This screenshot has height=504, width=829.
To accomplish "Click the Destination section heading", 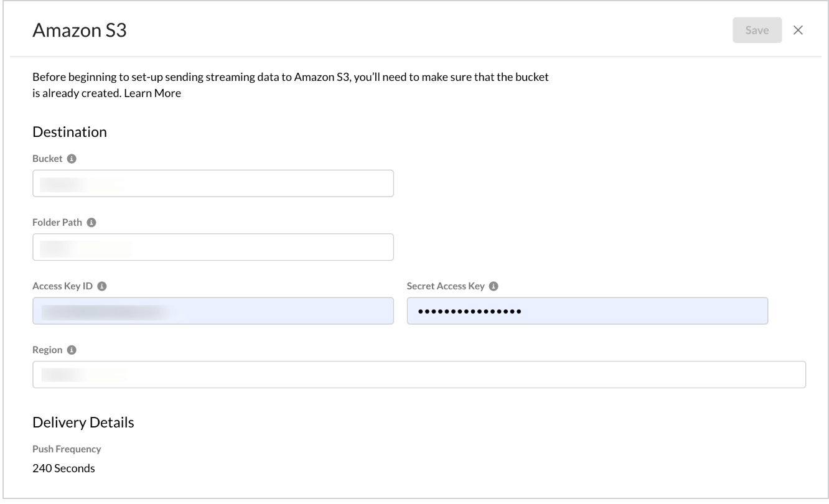I will pyautogui.click(x=70, y=132).
